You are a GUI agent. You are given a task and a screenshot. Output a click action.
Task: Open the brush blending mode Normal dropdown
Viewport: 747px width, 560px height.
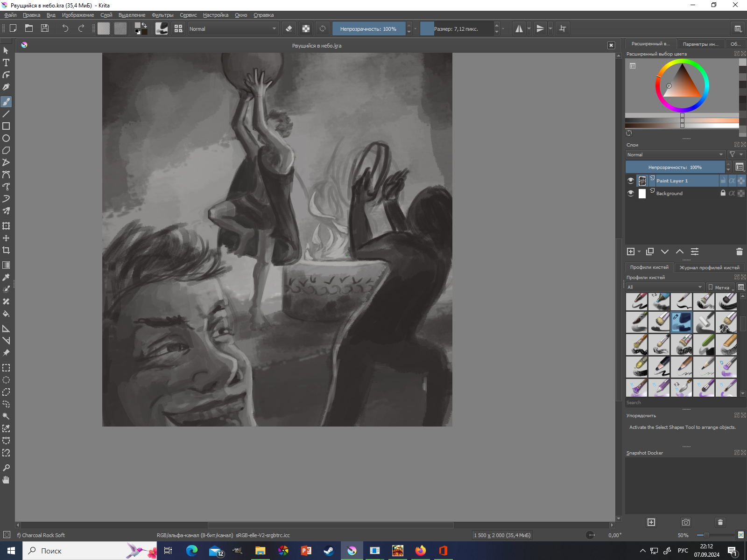tap(233, 28)
